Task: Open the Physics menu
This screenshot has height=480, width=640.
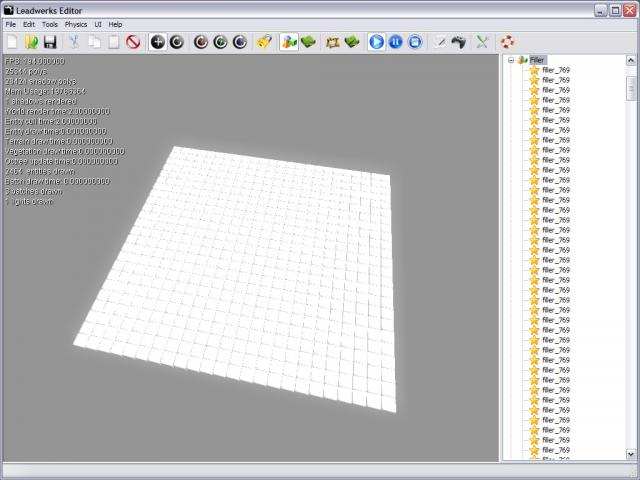Action: click(76, 24)
